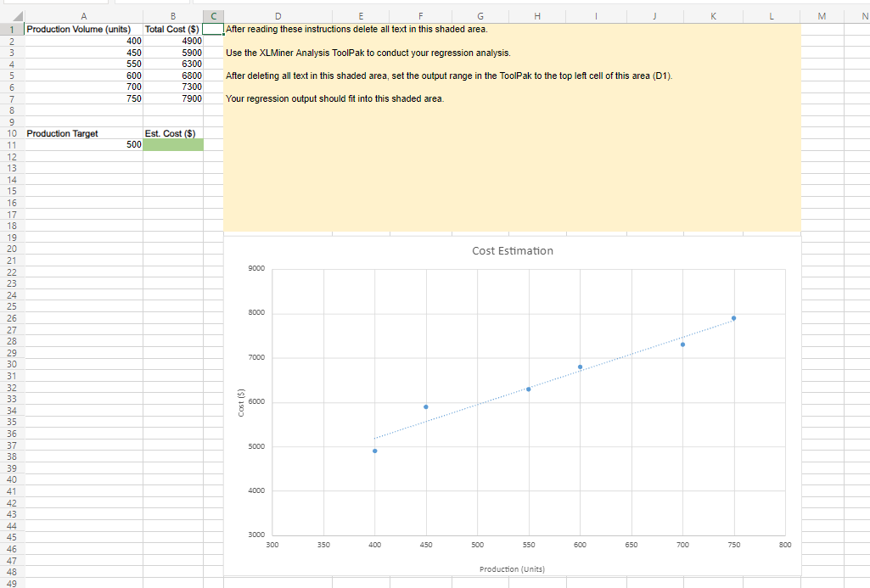Select column B header

coord(173,14)
